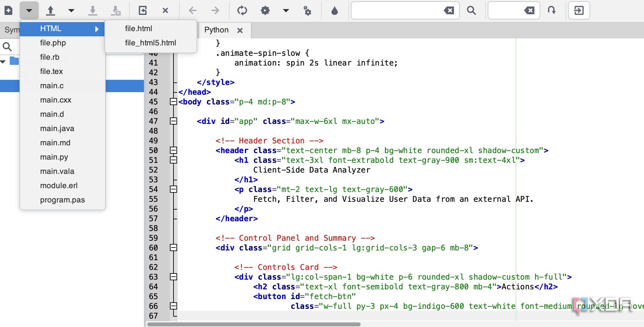Clear the search field with backspace icon
The width and height of the screenshot is (644, 327).
[449, 10]
